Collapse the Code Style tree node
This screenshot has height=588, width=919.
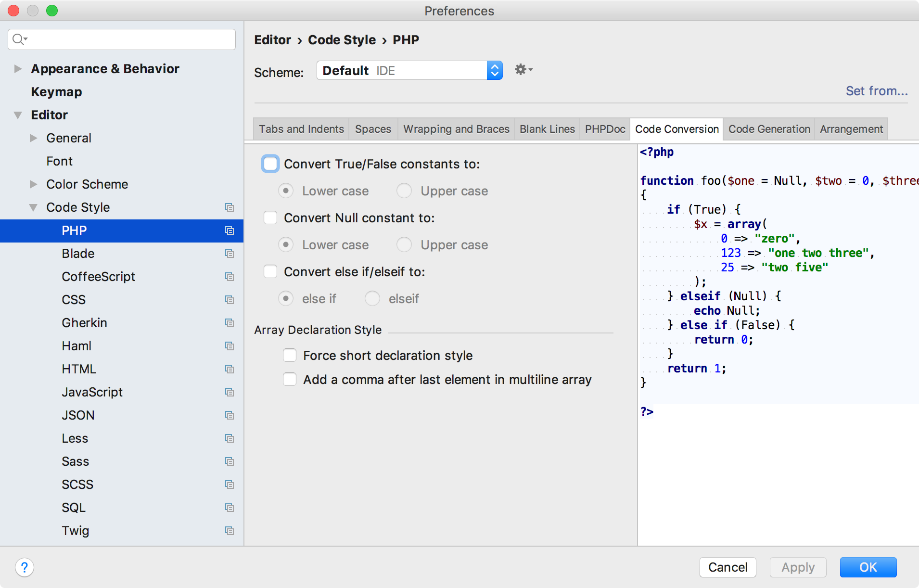coord(33,207)
